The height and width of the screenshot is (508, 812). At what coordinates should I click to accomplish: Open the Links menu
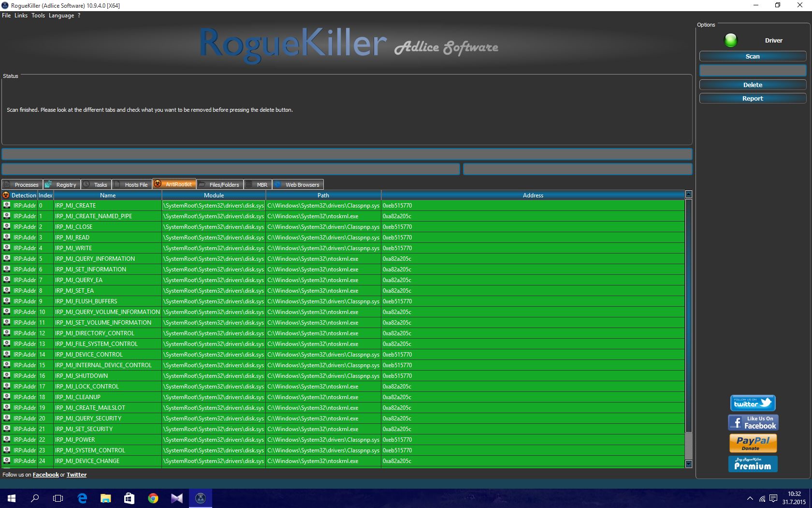click(21, 15)
